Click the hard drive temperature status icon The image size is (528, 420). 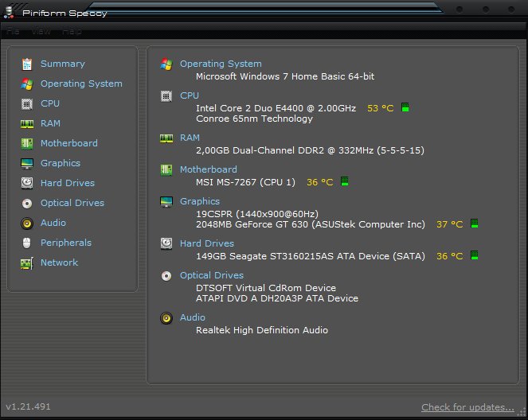pos(474,256)
